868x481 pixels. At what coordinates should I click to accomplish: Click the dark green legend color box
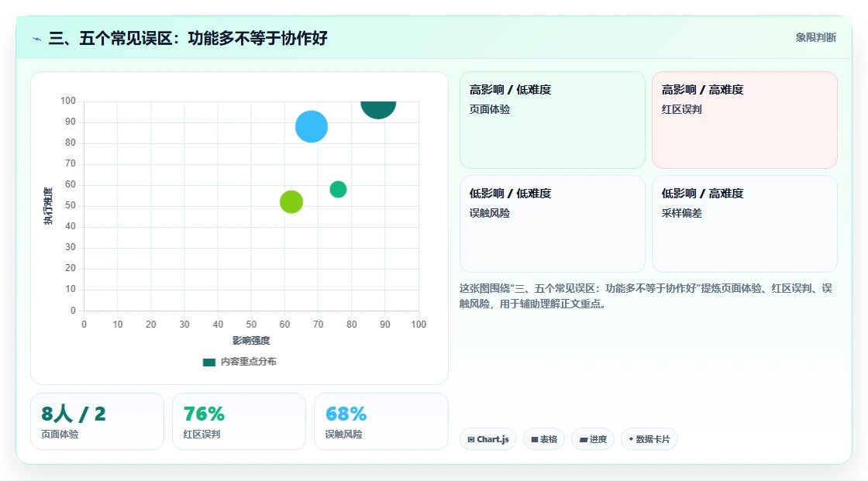(208, 362)
